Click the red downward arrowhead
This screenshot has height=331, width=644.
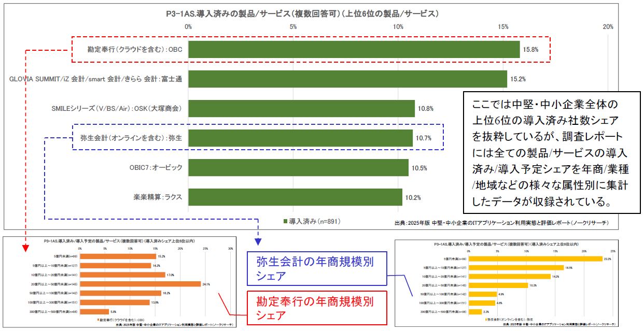[25, 248]
